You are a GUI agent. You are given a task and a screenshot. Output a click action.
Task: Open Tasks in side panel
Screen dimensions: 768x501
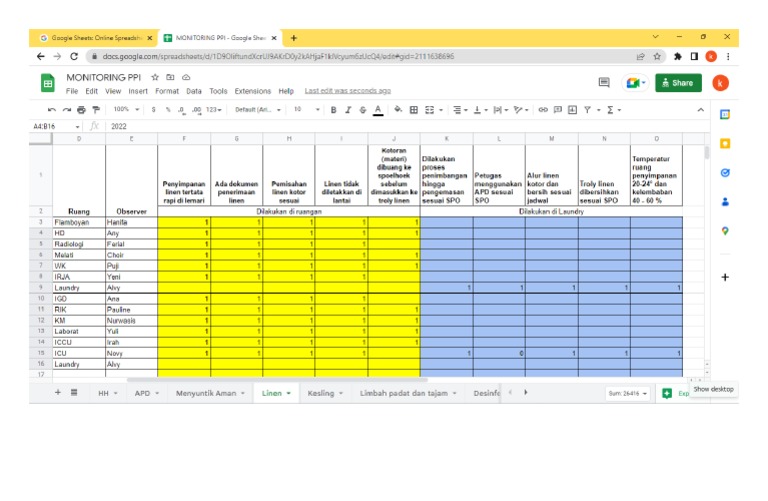click(725, 173)
